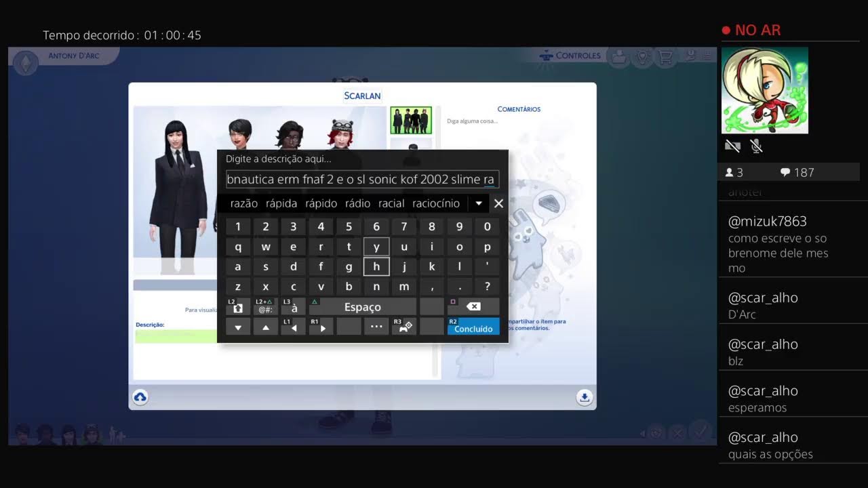
Task: Click the lightbulb hints icon in top bar
Action: coord(642,58)
